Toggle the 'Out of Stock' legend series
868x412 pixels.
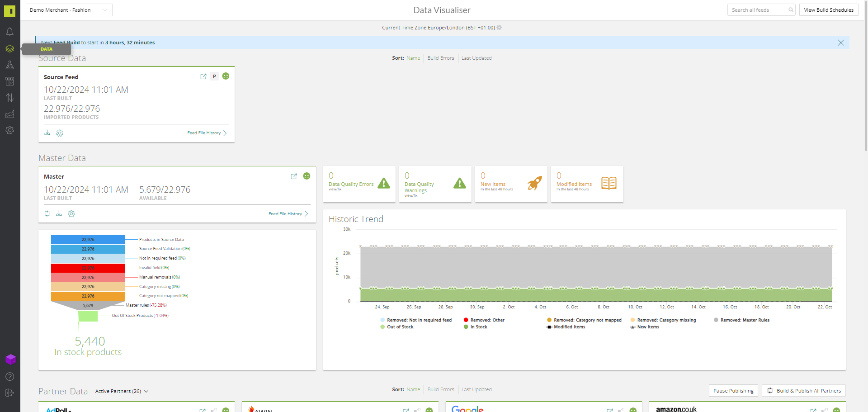pyautogui.click(x=400, y=327)
